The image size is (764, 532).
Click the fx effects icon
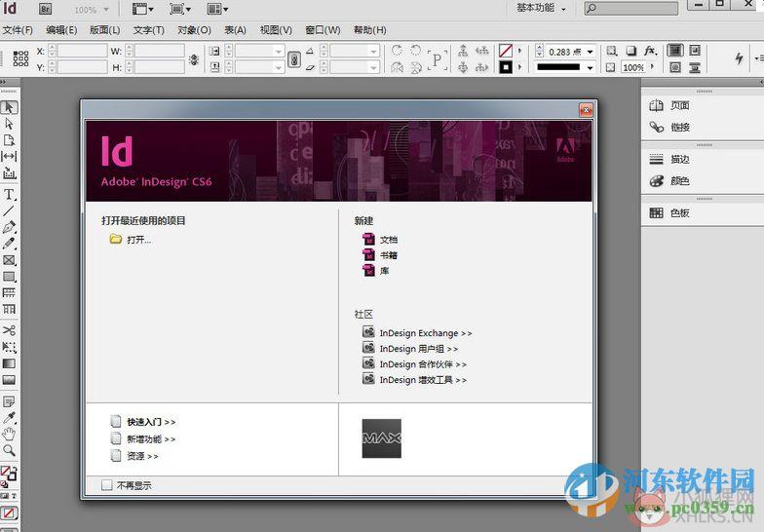pos(650,51)
